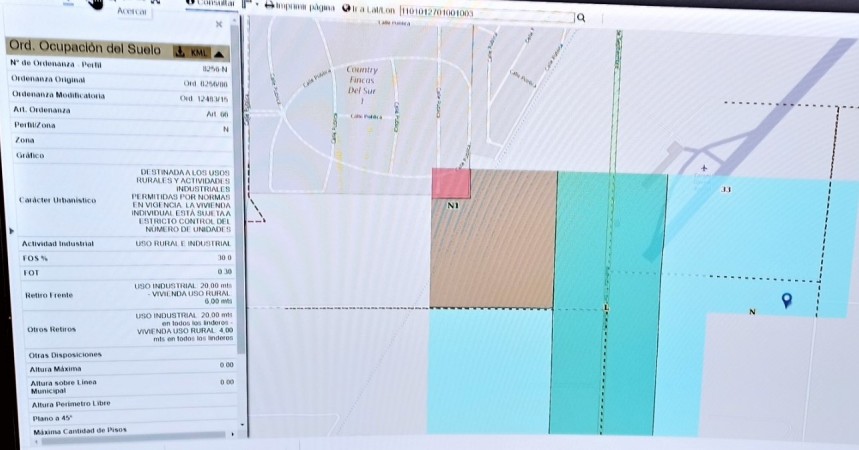Click the panel's vertical scrollbar
The height and width of the screenshot is (450, 859).
pos(237,186)
